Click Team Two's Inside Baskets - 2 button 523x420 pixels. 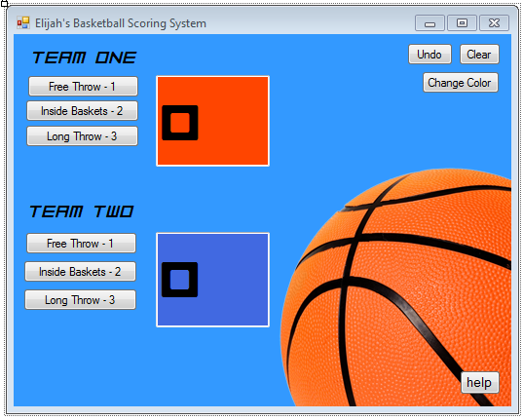(80, 272)
